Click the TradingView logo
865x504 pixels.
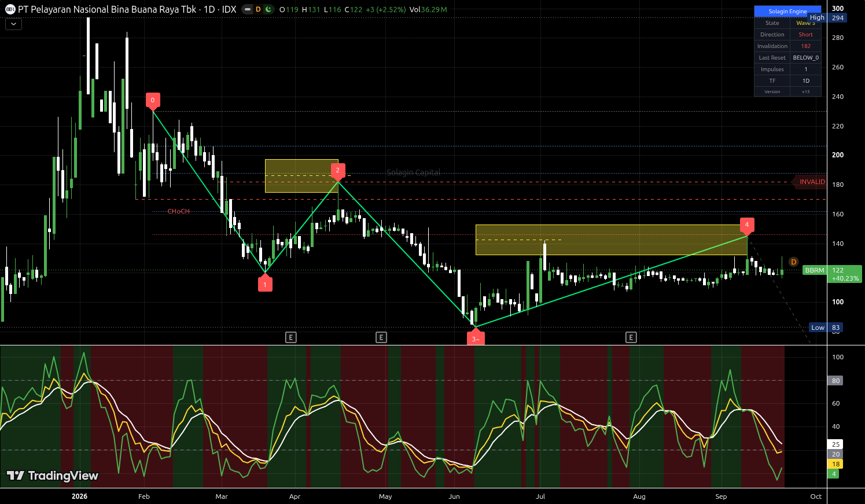[x=53, y=476]
